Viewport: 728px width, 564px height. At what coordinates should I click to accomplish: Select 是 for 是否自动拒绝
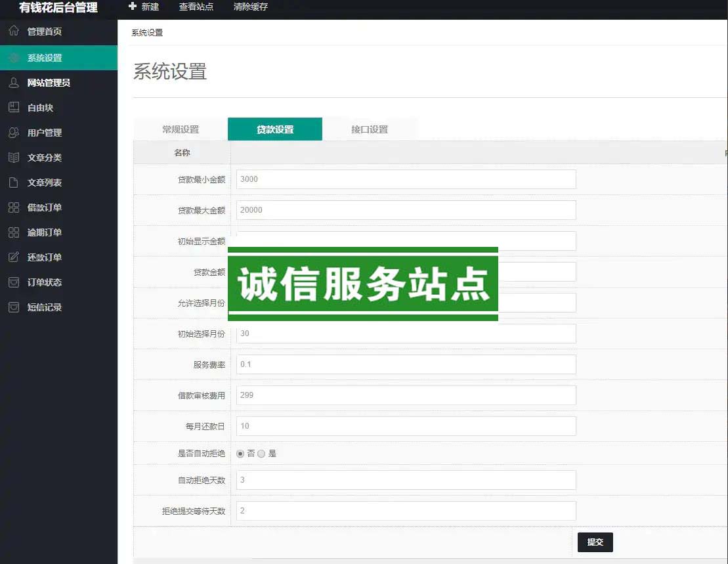click(261, 454)
